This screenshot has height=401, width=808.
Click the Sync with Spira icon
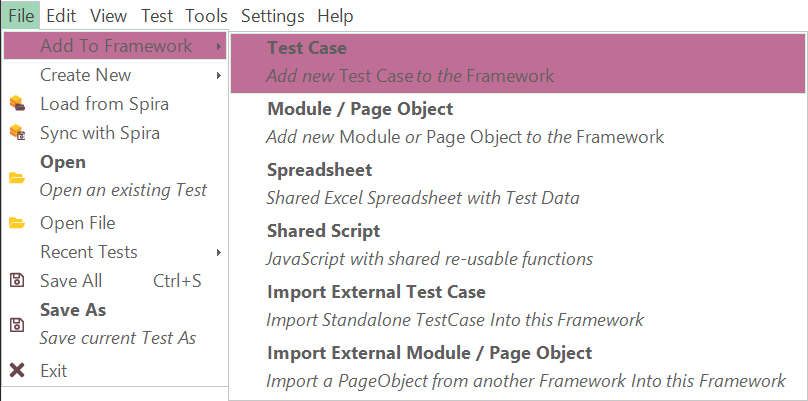(x=17, y=132)
